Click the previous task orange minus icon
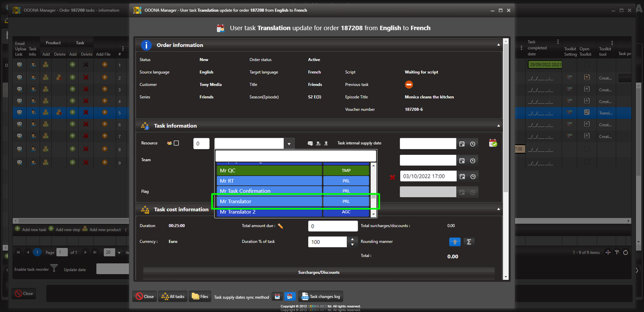The height and width of the screenshot is (312, 644). click(409, 85)
